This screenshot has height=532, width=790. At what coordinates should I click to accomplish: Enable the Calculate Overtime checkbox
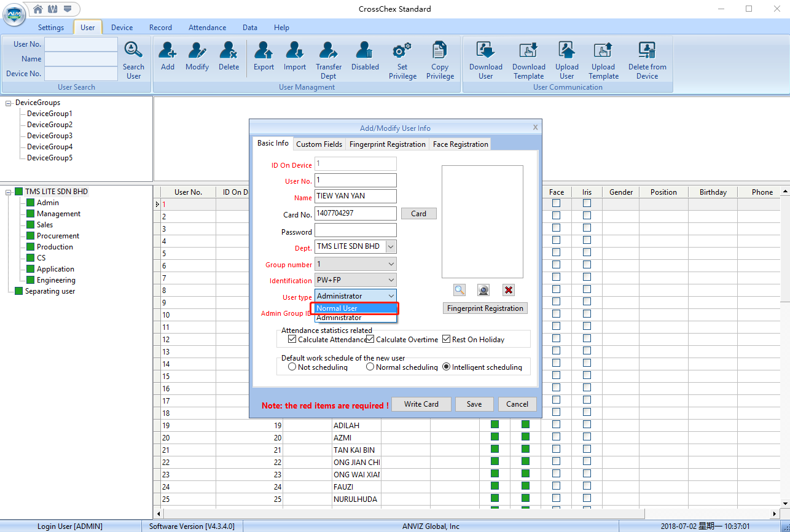point(370,339)
